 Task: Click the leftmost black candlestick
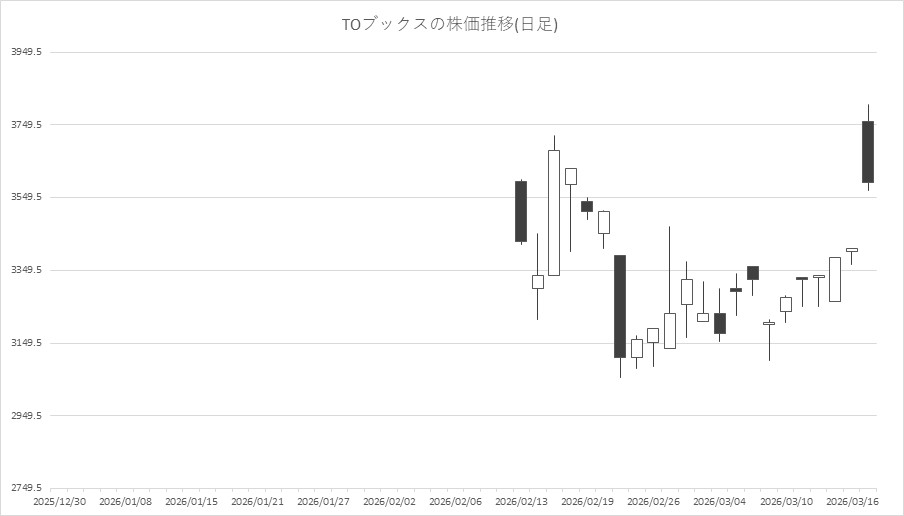pyautogui.click(x=521, y=211)
